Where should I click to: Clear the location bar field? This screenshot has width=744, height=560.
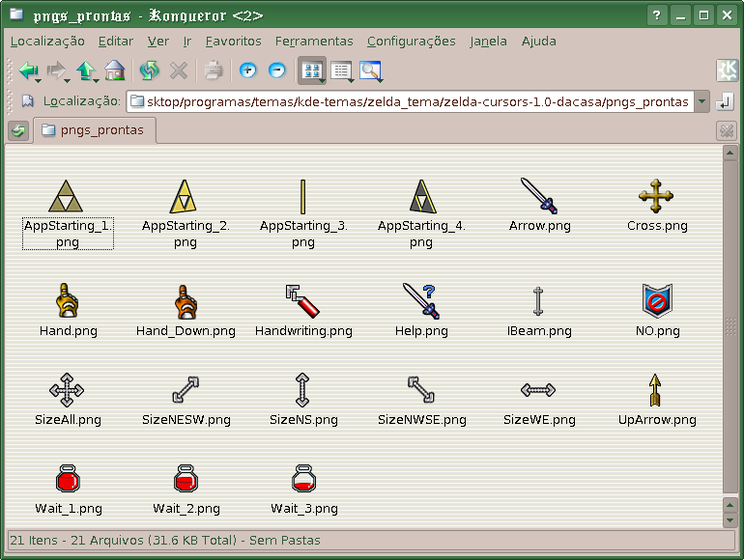27,101
